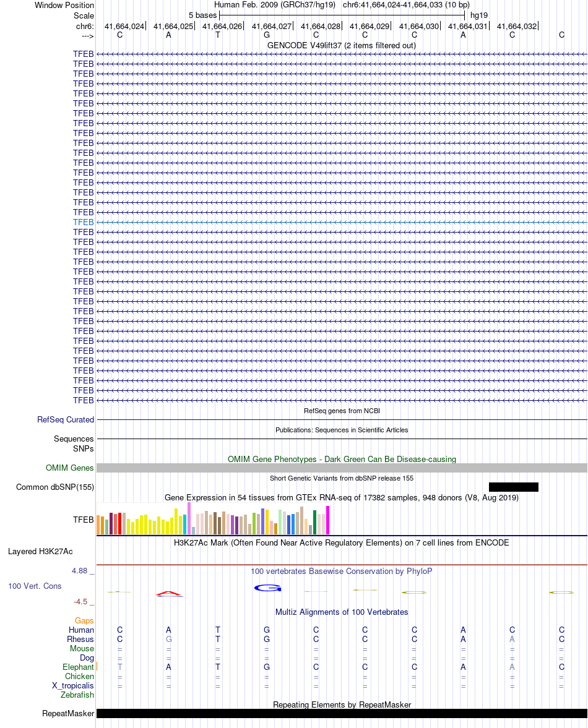Click the Window Position label

pos(64,5)
